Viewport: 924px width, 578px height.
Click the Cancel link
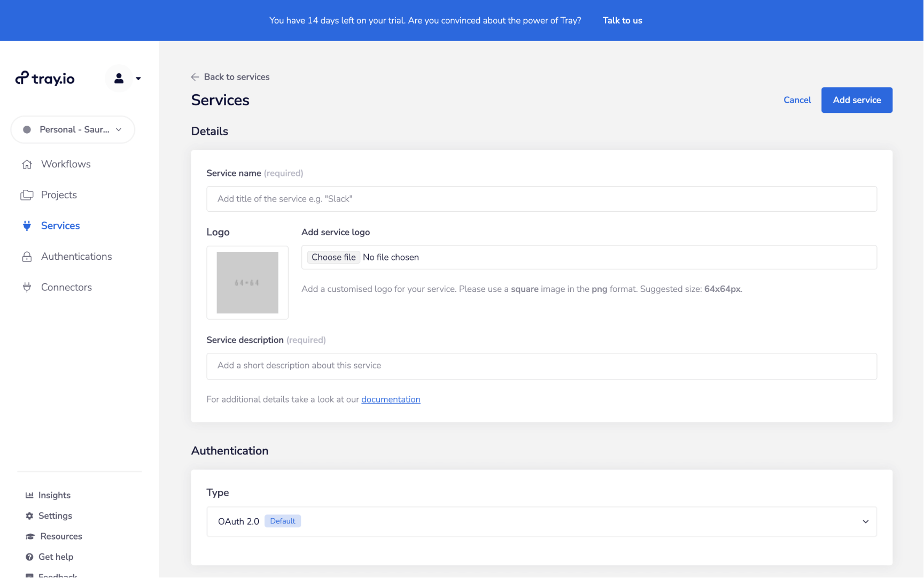point(797,100)
